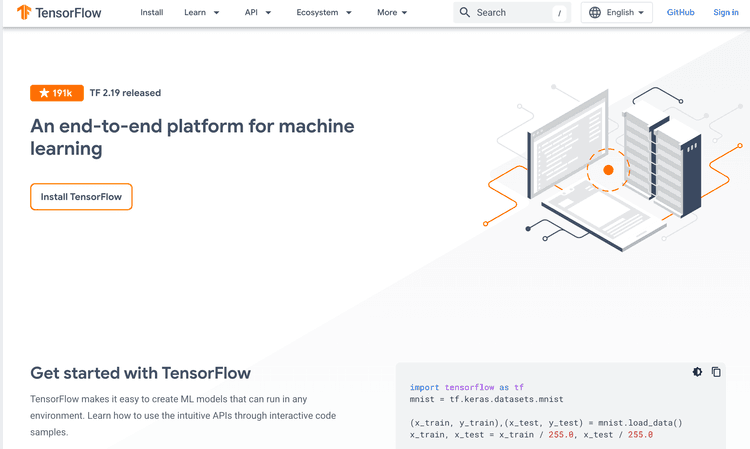Open the TF 2.19 released announcement

point(125,93)
